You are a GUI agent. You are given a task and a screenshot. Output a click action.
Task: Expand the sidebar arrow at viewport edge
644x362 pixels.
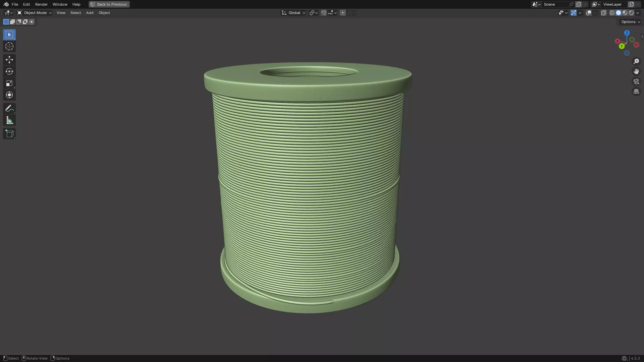tap(642, 37)
